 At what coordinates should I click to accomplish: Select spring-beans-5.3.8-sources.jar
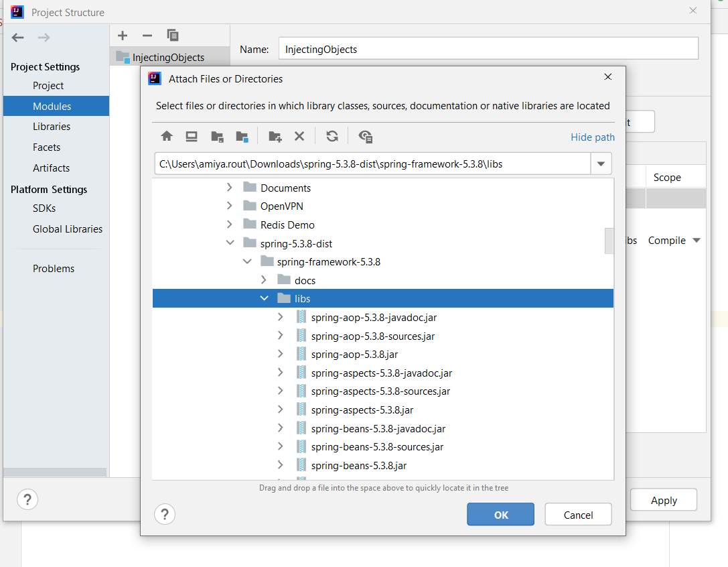pyautogui.click(x=378, y=446)
